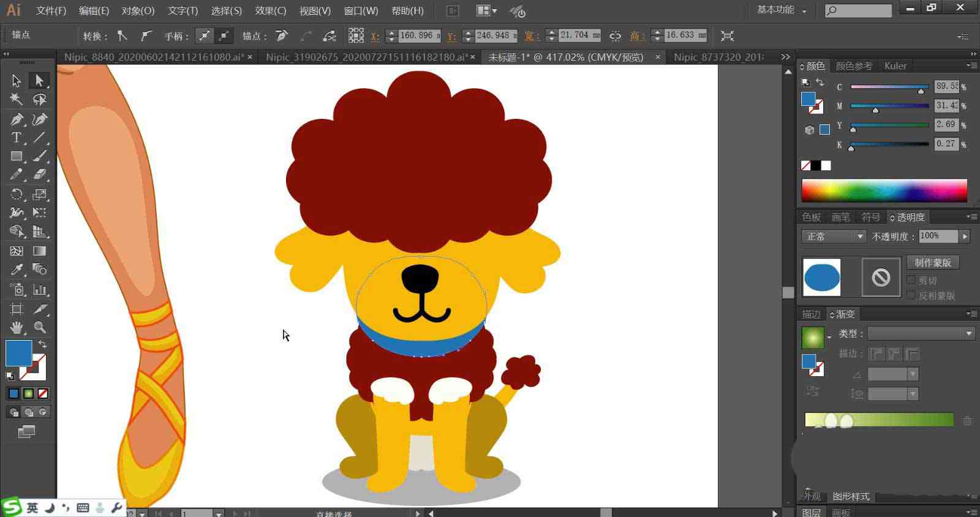This screenshot has width=980, height=517.
Task: Open gradient angle dropdown
Action: coord(913,374)
